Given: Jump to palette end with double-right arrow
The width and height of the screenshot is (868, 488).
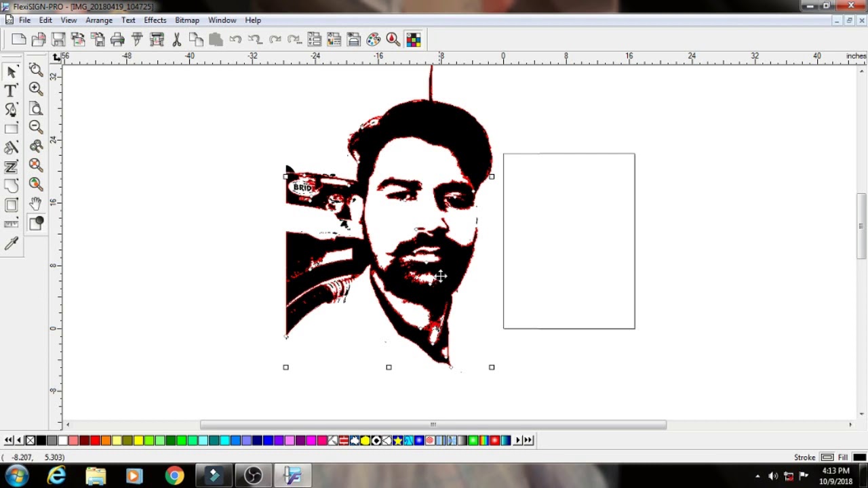Looking at the screenshot, I should point(528,441).
